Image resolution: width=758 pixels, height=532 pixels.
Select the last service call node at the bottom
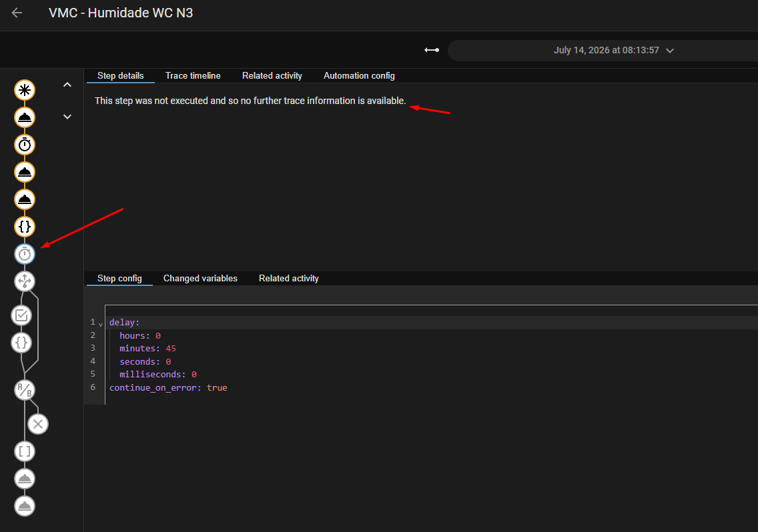click(25, 506)
